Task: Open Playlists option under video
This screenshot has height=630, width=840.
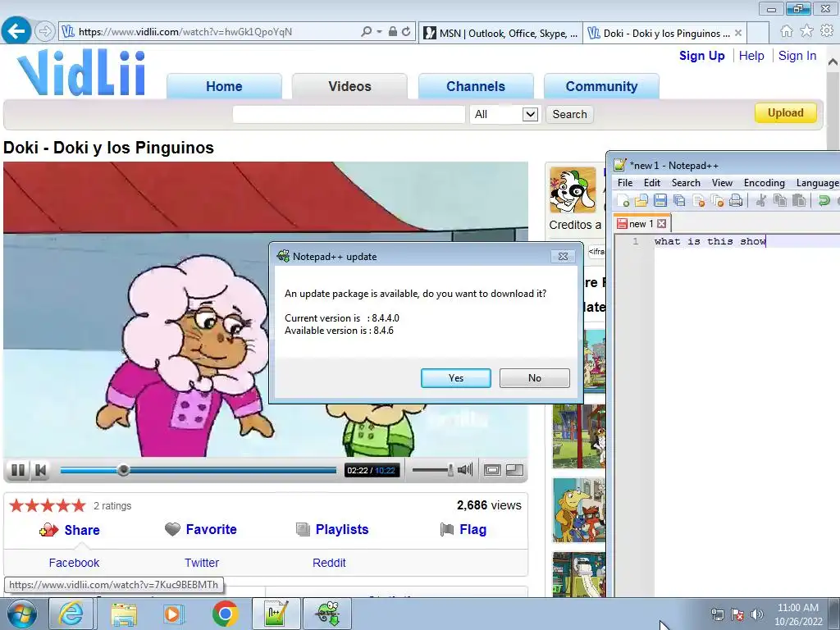Action: (342, 529)
